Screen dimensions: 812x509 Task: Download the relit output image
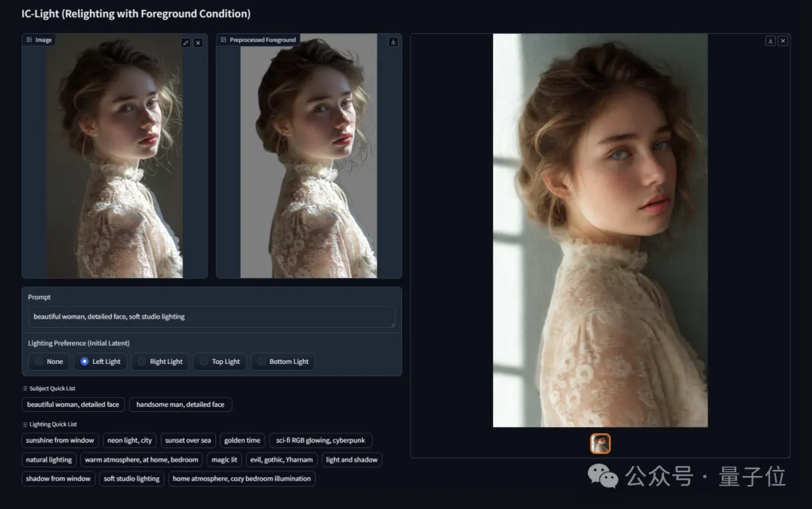[x=770, y=41]
